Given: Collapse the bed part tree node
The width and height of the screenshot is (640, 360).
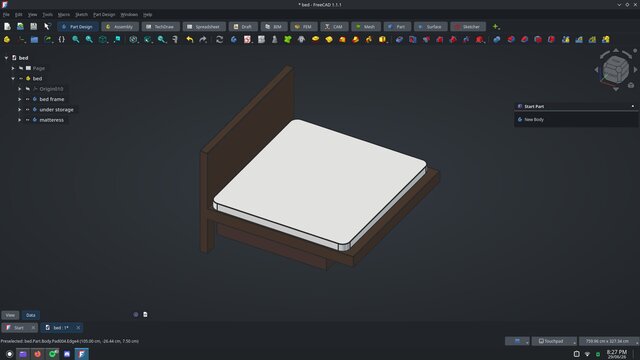Looking at the screenshot, I should tap(13, 78).
